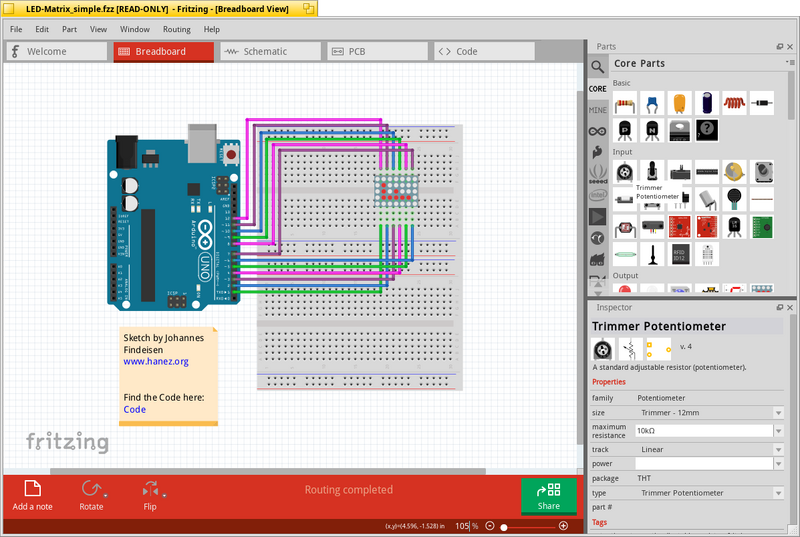Select the trimmer potentiometer part icon
Image resolution: width=800 pixels, height=537 pixels.
tap(625, 172)
